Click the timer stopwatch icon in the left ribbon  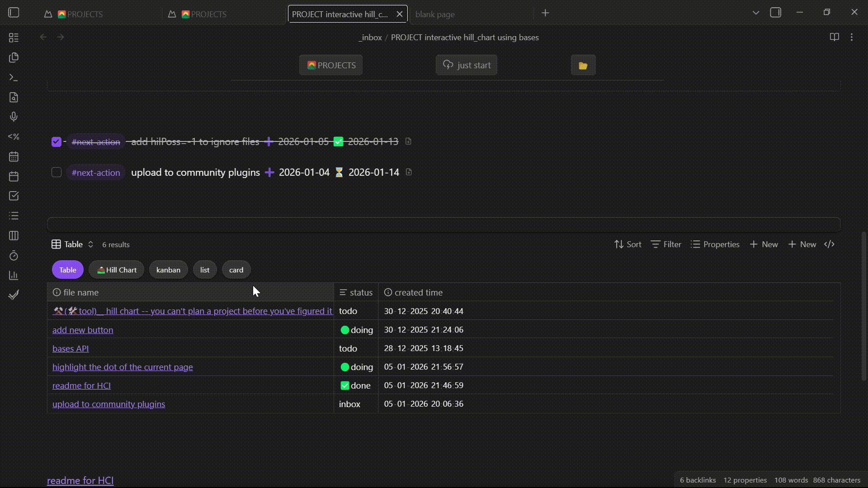click(x=14, y=256)
